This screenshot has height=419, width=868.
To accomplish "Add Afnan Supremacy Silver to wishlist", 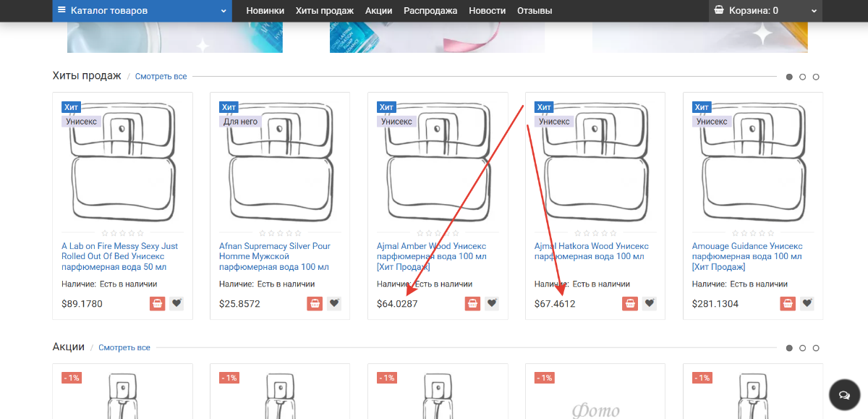I will [334, 303].
